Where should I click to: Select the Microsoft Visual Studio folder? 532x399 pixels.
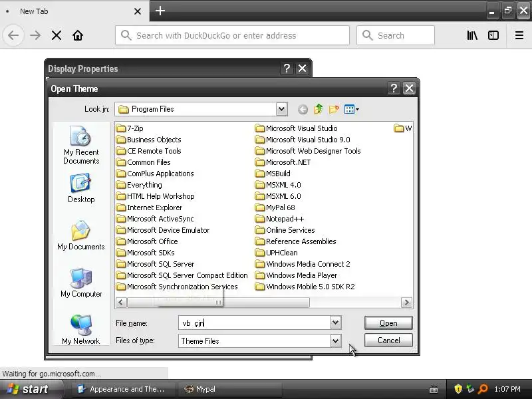[296, 128]
